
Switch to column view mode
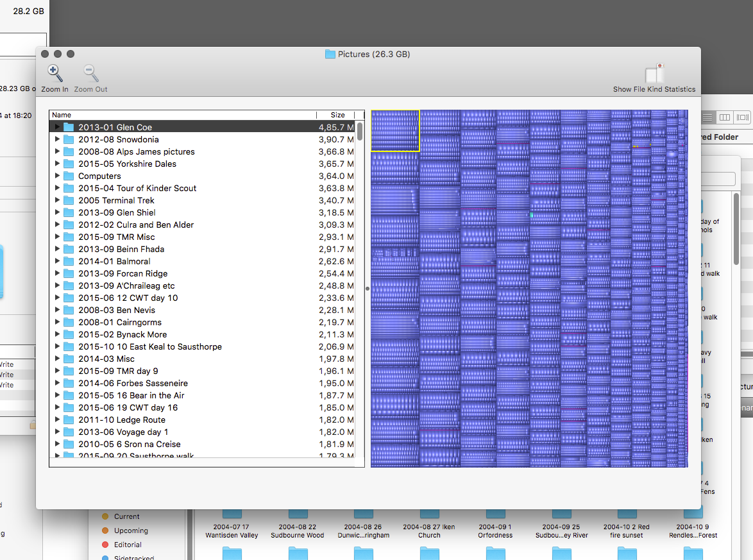[x=723, y=117]
